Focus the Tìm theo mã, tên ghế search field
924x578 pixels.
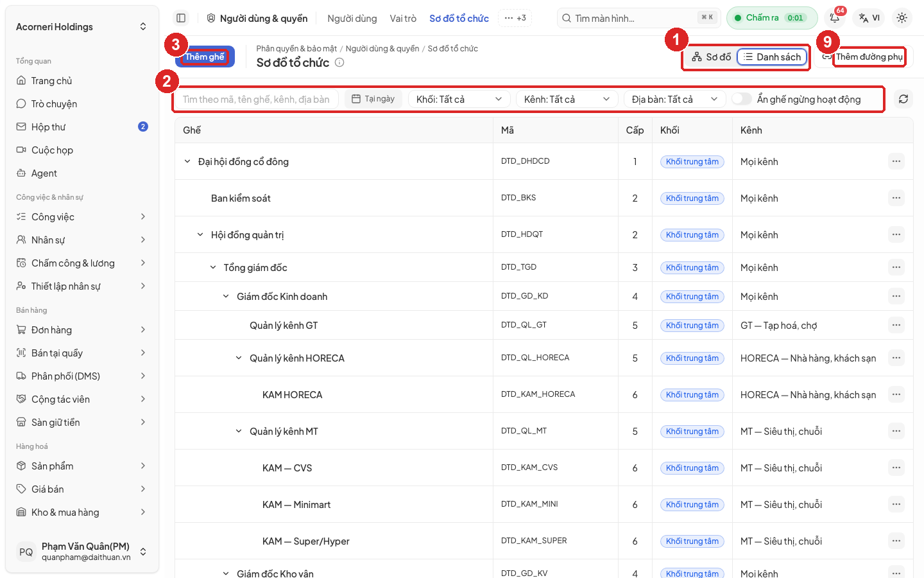pos(256,99)
